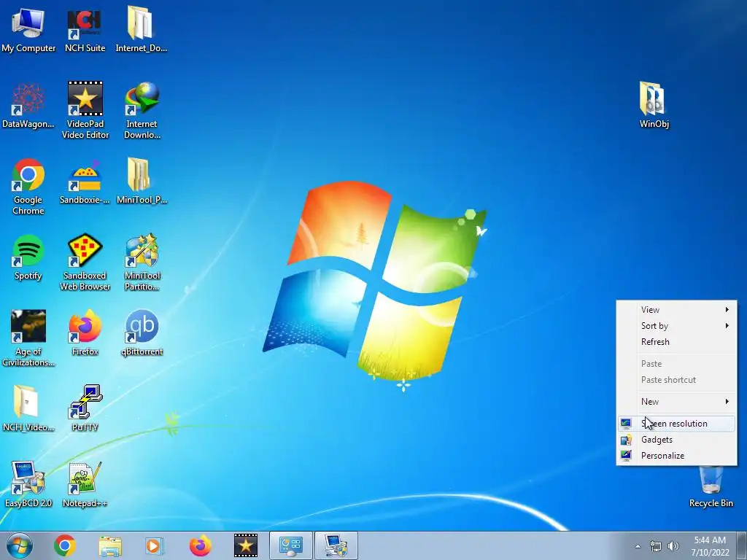Select Age of Civilizations shortcut

pyautogui.click(x=28, y=338)
